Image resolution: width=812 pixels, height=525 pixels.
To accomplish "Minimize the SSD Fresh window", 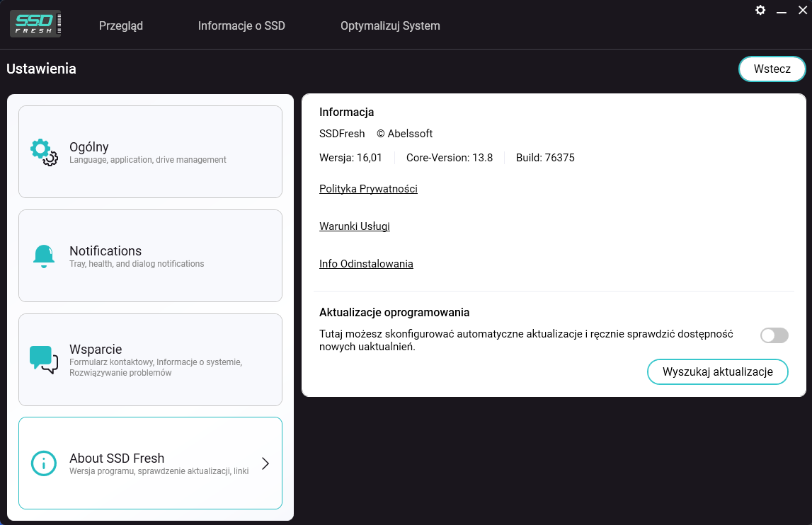I will pos(782,11).
